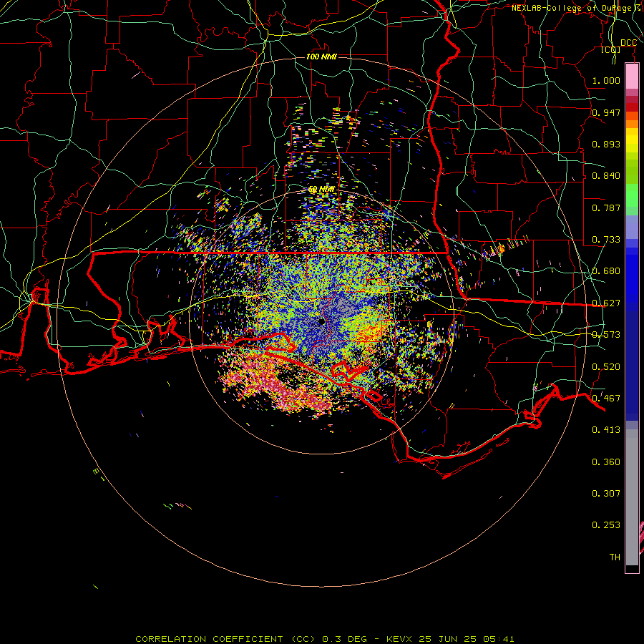The image size is (644, 644).
Task: Click the 0.947 legend value
Action: (606, 112)
